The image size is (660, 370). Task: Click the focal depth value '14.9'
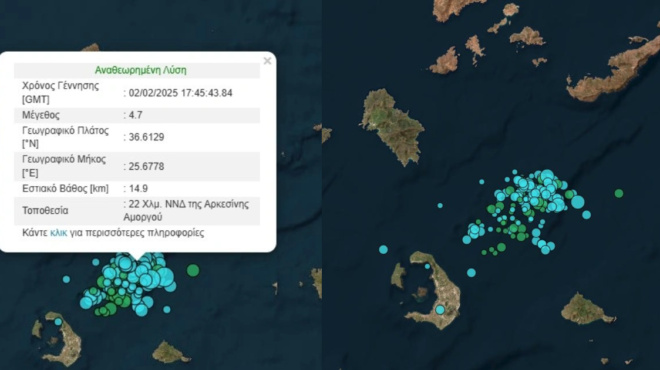138,189
